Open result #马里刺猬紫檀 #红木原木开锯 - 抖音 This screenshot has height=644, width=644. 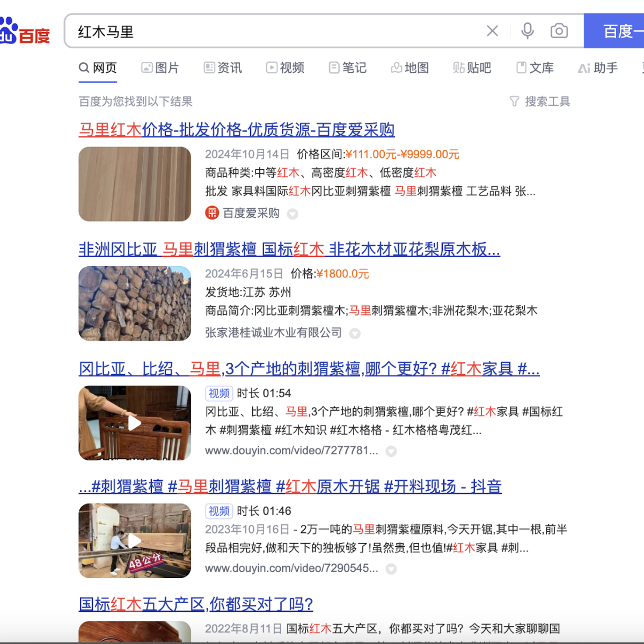point(290,487)
